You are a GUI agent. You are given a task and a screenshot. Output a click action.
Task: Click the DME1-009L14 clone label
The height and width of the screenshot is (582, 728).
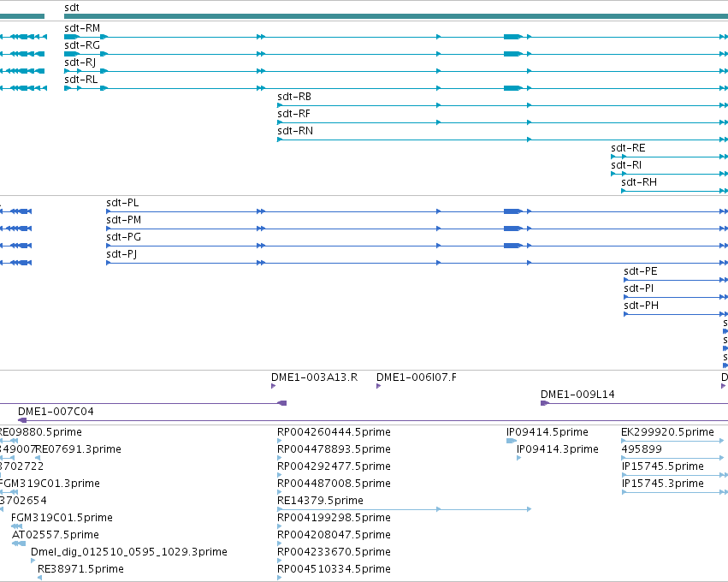tap(577, 395)
